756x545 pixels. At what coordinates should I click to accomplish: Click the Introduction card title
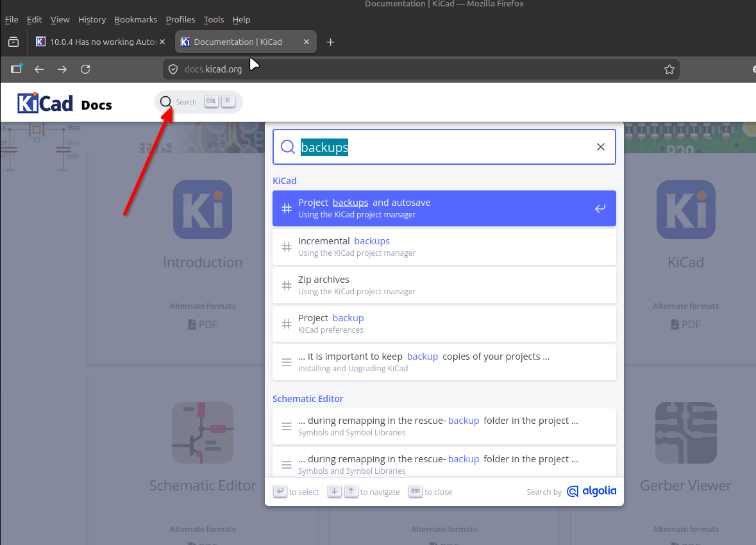pos(203,262)
